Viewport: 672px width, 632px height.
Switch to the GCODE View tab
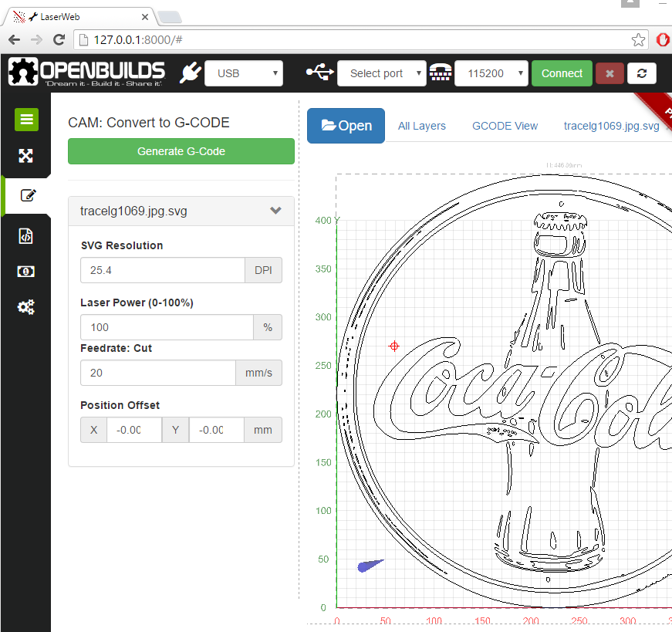(505, 126)
